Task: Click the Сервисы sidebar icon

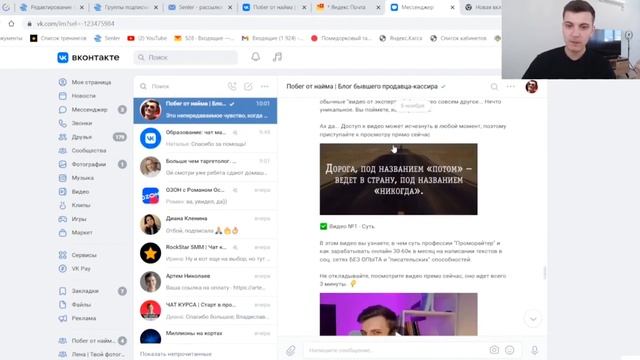Action: point(62,255)
